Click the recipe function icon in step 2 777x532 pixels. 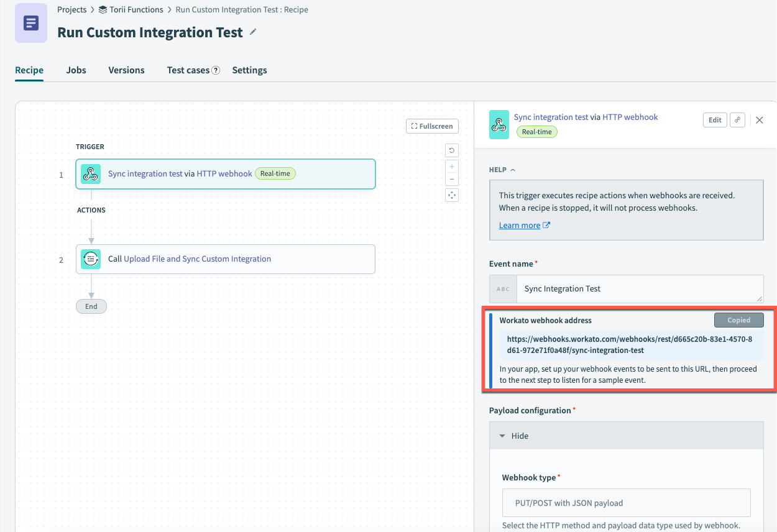coord(91,259)
